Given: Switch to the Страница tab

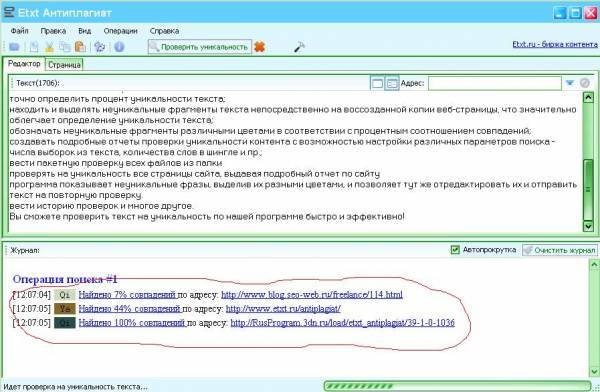Looking at the screenshot, I should [x=64, y=65].
